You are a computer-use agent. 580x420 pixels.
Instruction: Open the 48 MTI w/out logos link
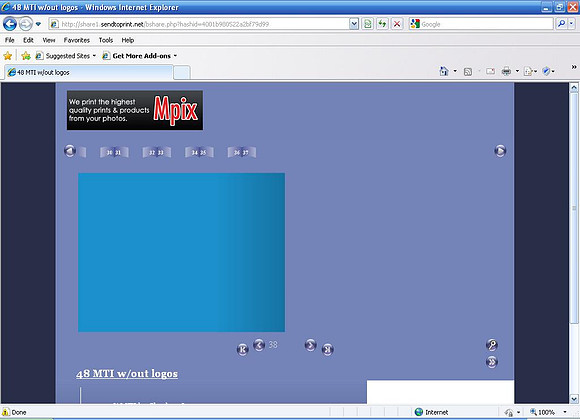tap(127, 373)
